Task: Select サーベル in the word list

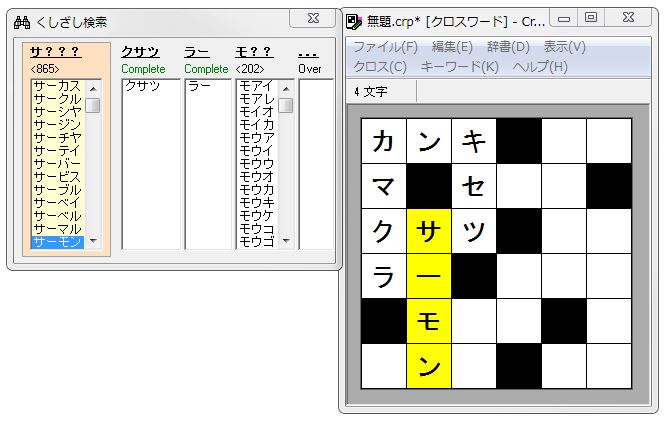Action: pos(57,216)
